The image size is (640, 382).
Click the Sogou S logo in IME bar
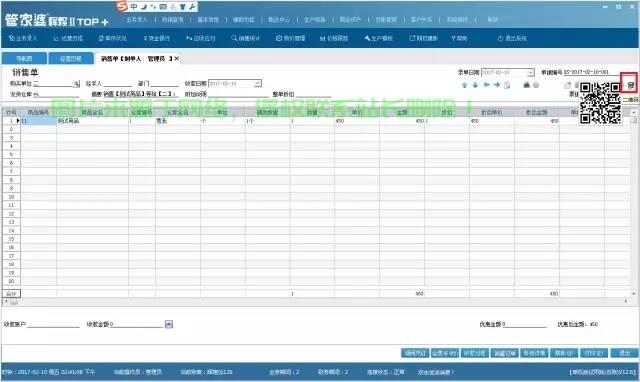[122, 7]
